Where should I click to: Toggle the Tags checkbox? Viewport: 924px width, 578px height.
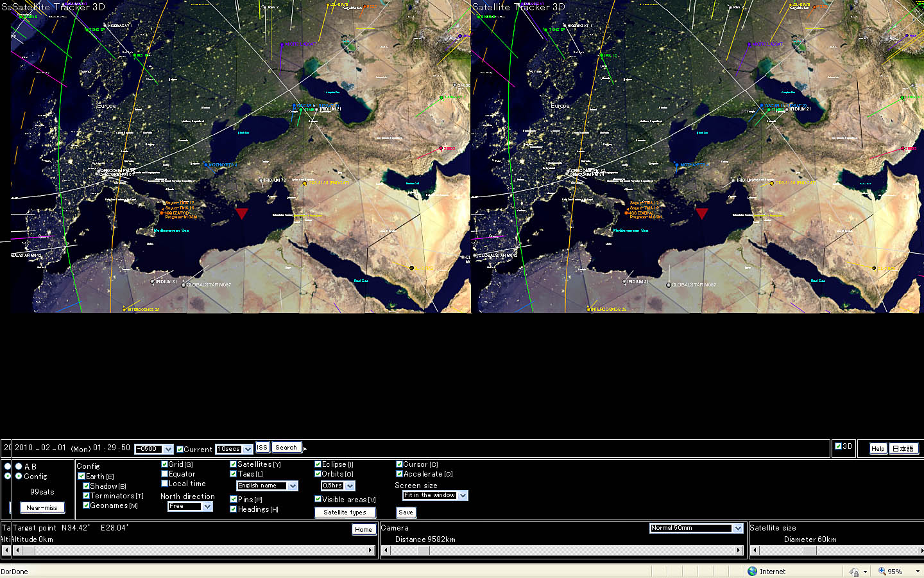[x=234, y=474]
